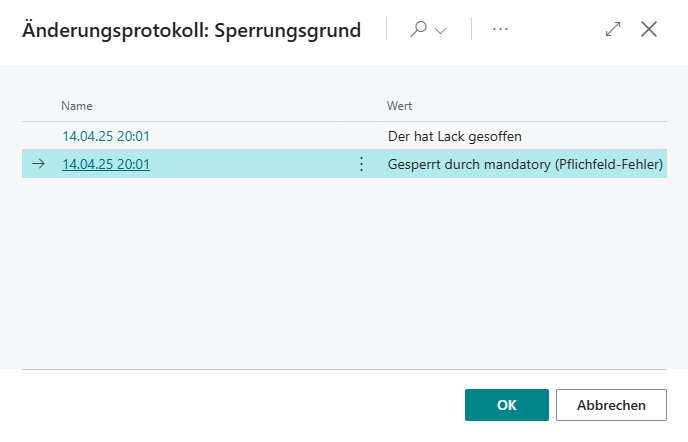Confirm with the OK button
The image size is (688, 442).
[x=506, y=405]
